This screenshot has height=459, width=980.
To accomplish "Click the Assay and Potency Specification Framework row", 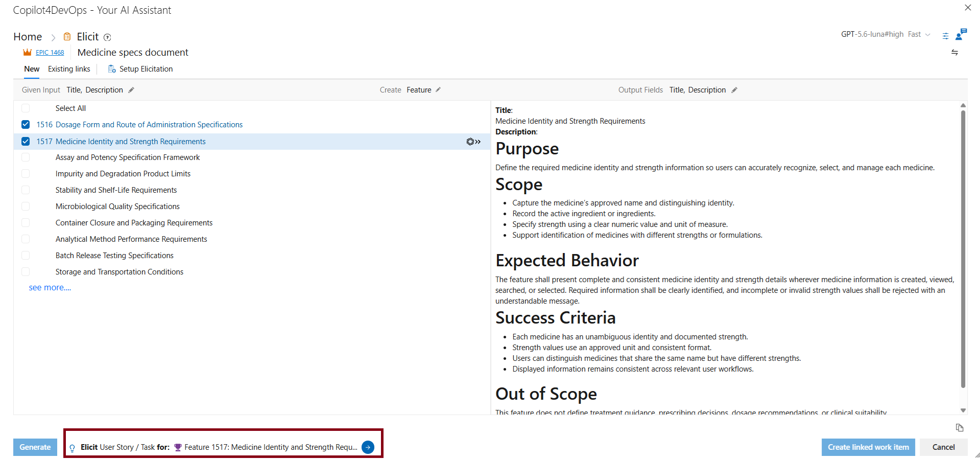I will point(252,157).
